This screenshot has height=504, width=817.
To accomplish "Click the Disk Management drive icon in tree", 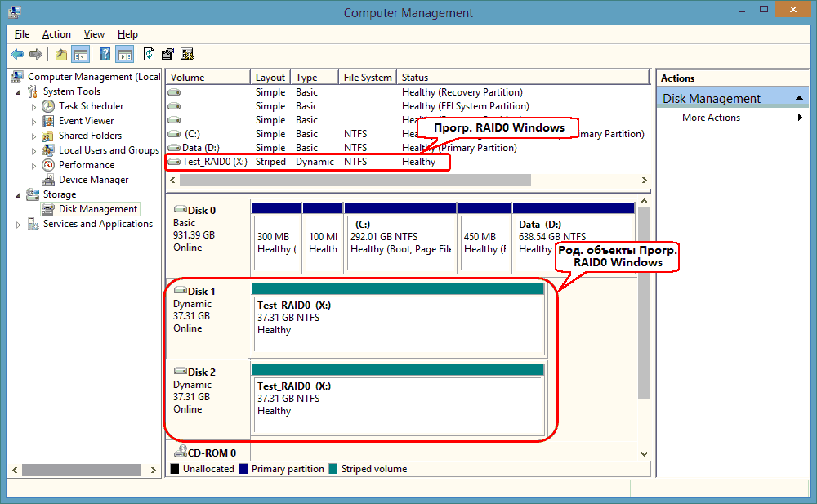I will point(48,209).
